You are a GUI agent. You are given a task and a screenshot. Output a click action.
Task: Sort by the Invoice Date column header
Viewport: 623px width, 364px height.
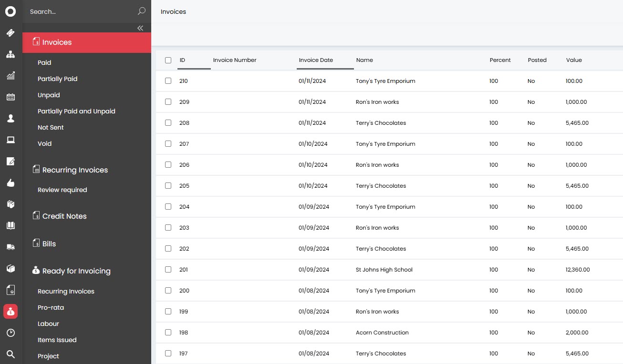pos(316,60)
